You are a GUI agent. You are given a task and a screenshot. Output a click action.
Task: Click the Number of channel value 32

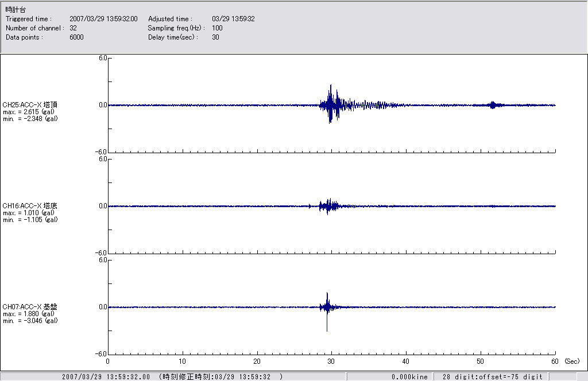pyautogui.click(x=73, y=28)
